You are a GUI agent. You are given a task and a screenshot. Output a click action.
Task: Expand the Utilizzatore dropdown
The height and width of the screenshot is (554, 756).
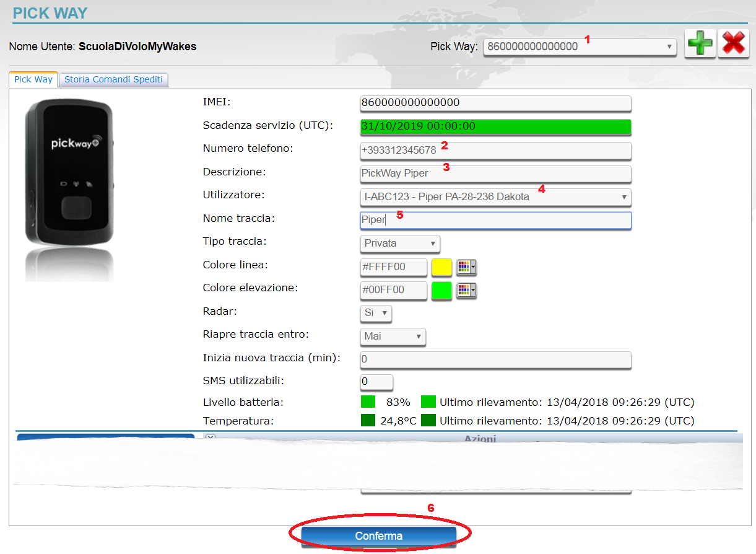[x=495, y=197]
